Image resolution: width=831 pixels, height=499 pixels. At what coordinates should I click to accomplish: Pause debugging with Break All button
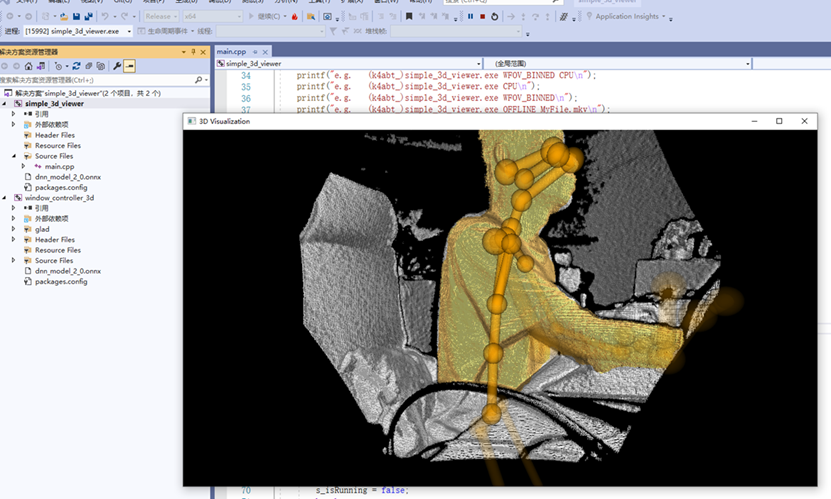[x=470, y=16]
